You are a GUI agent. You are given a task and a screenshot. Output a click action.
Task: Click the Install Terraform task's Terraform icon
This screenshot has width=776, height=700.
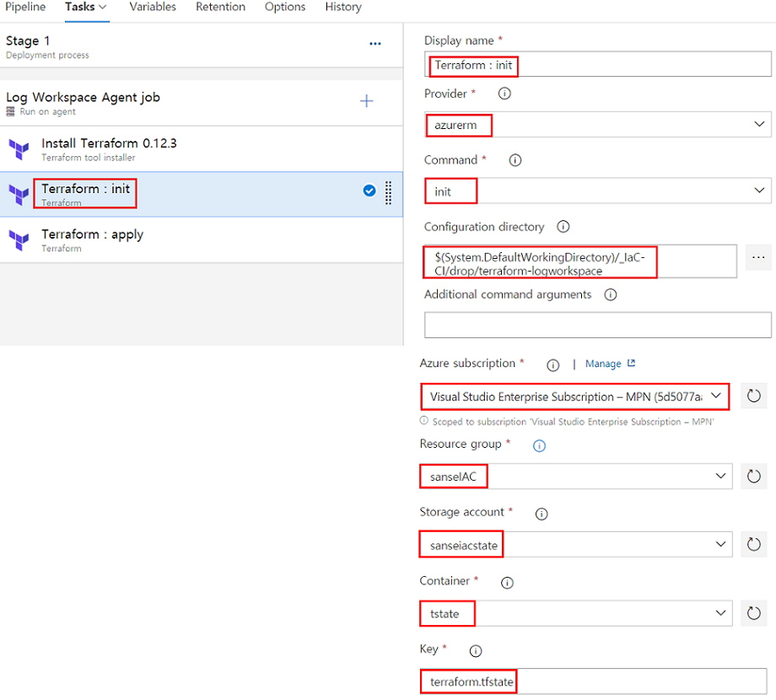pos(19,149)
